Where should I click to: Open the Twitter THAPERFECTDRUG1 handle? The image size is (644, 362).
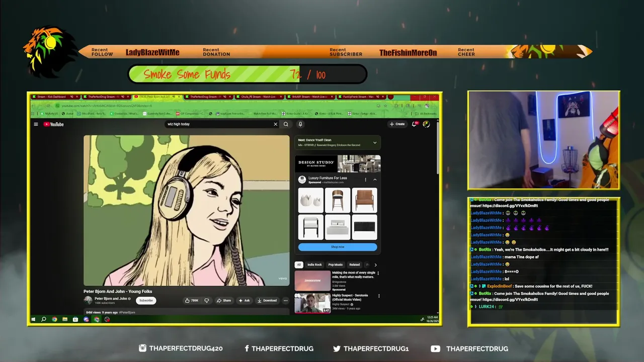[x=371, y=348]
